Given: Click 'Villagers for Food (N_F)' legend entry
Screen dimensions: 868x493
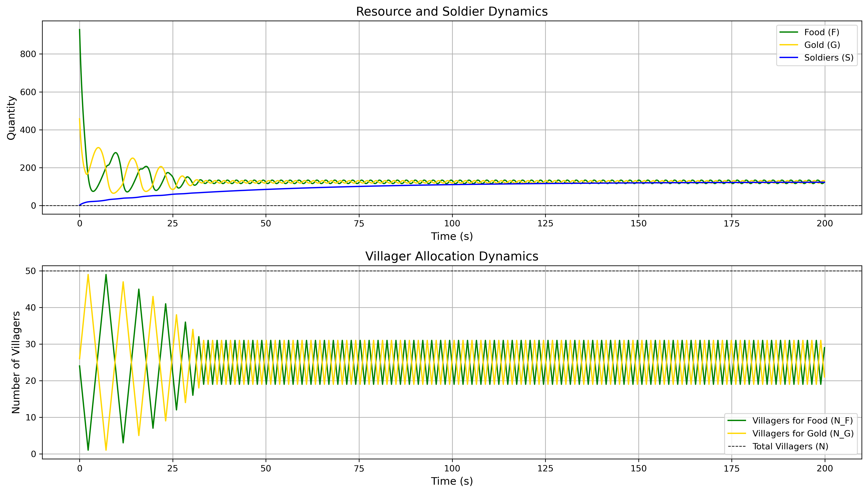Looking at the screenshot, I should click(x=802, y=421).
